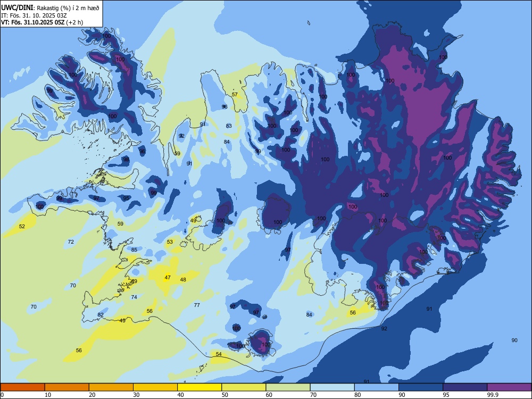The height and width of the screenshot is (399, 532).
Task: Click the legend tick label 30
Action: tap(136, 395)
